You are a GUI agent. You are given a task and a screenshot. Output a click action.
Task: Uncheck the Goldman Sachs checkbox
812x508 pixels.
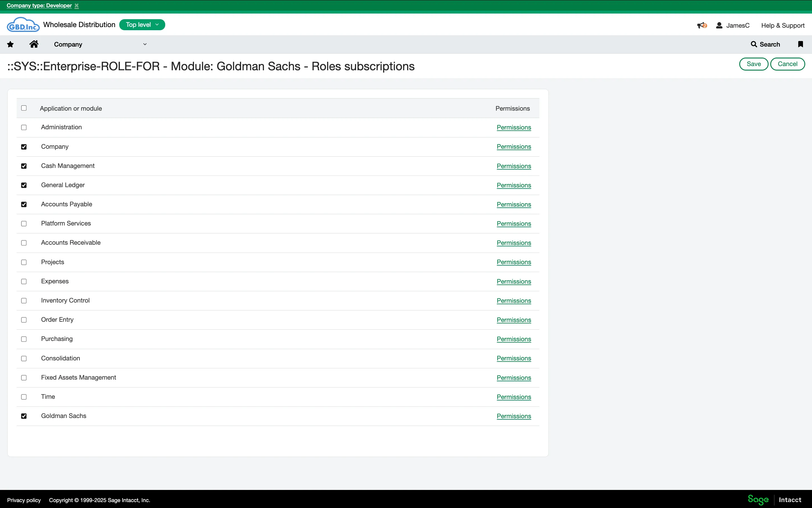click(x=24, y=416)
